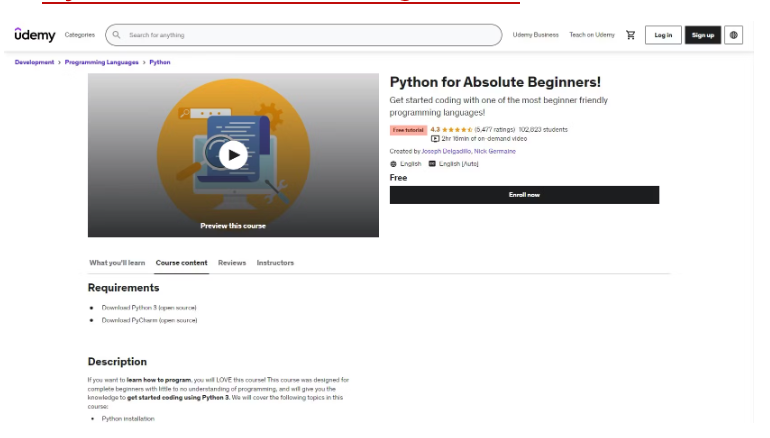Viewport: 770px width, 438px height.
Task: Click the Enroll now button
Action: pyautogui.click(x=524, y=195)
